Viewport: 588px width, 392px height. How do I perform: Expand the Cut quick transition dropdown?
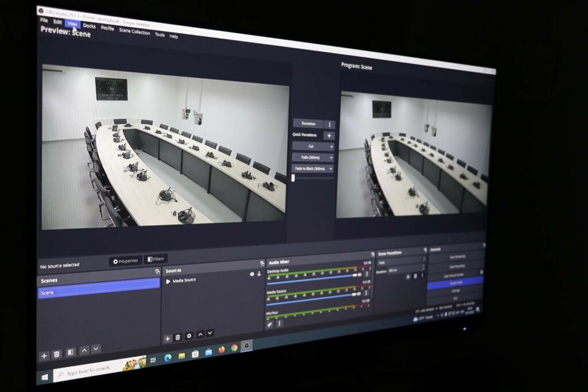(x=313, y=147)
